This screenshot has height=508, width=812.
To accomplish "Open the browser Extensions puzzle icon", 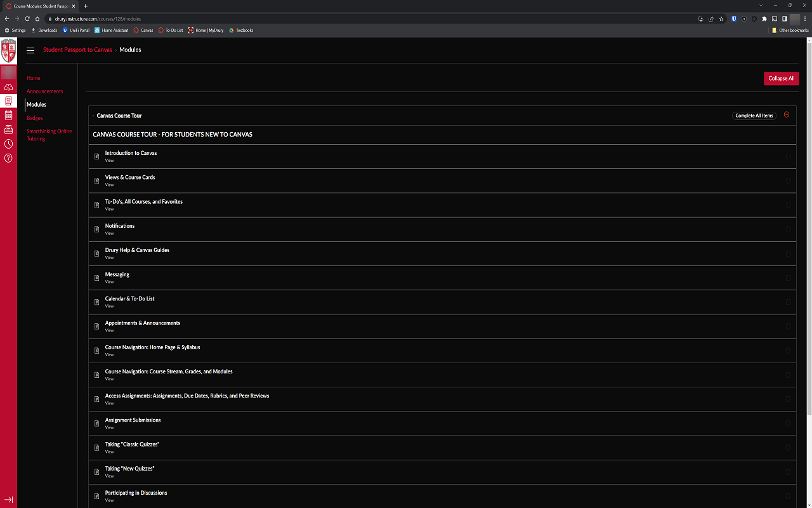I will pyautogui.click(x=764, y=19).
